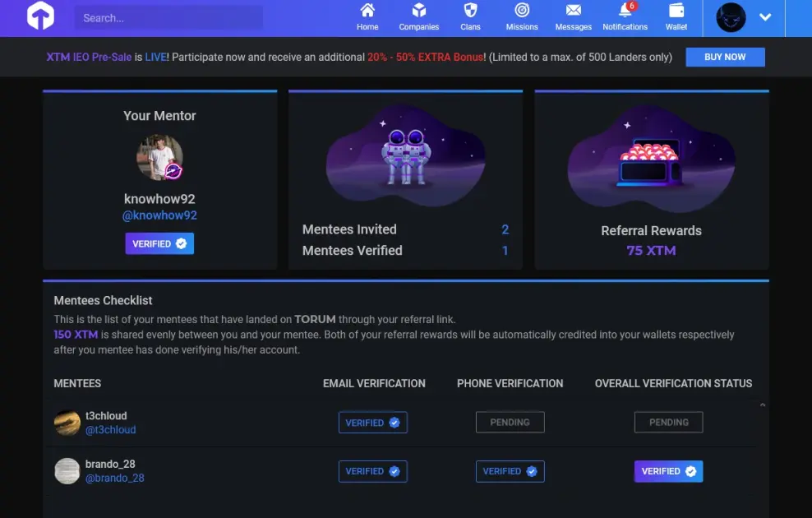This screenshot has width=812, height=518.
Task: Click the t3chloud mentee name
Action: [106, 416]
